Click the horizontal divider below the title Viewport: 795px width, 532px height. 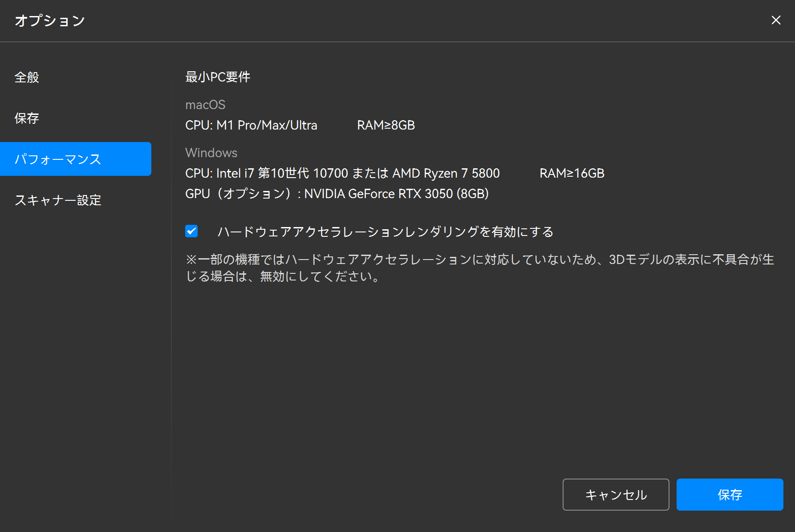pyautogui.click(x=397, y=42)
